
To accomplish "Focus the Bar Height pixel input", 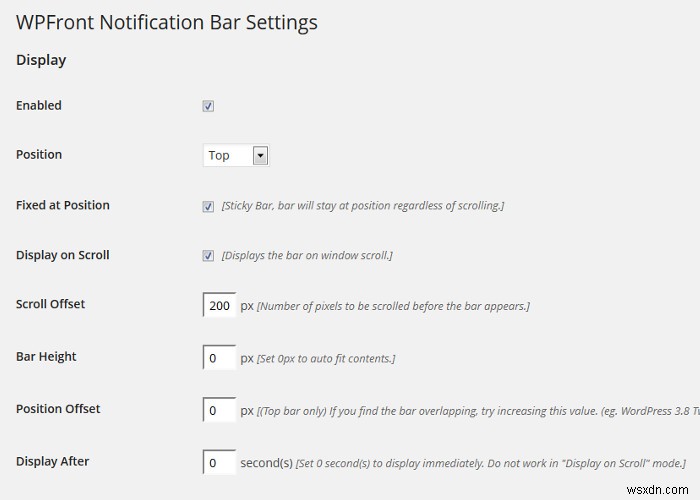I will [219, 357].
